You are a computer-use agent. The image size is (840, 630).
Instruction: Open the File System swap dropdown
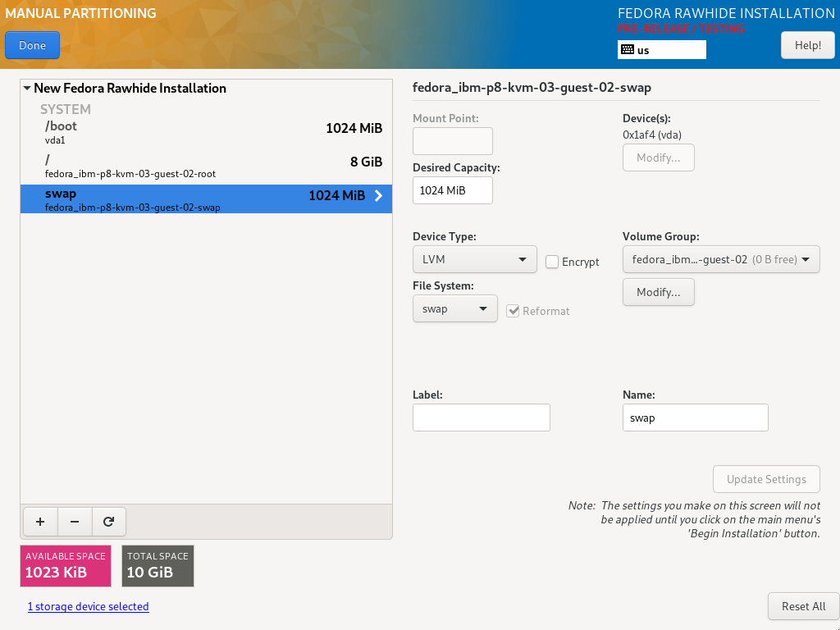pyautogui.click(x=454, y=308)
